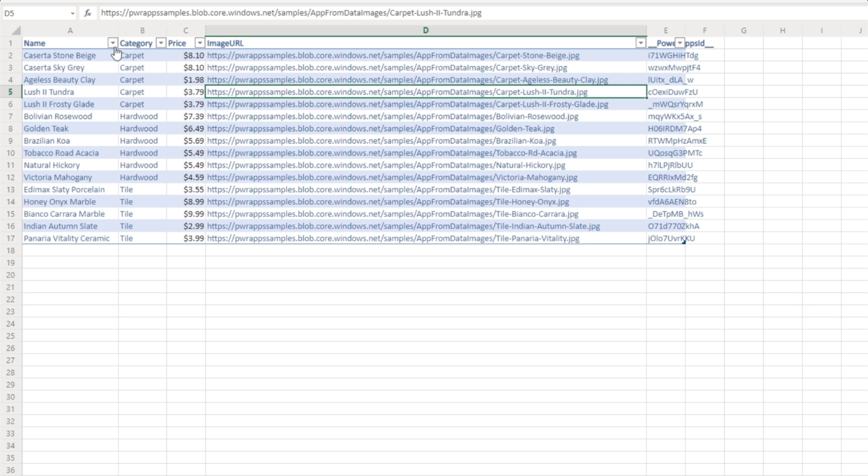Select row 18 header
This screenshot has width=868, height=476.
click(10, 251)
